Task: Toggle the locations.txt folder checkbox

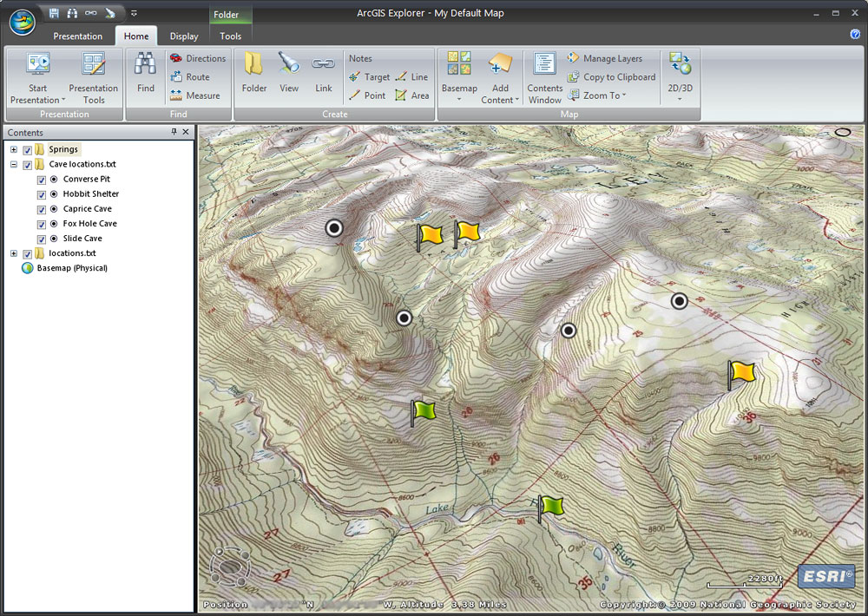Action: pyautogui.click(x=27, y=254)
